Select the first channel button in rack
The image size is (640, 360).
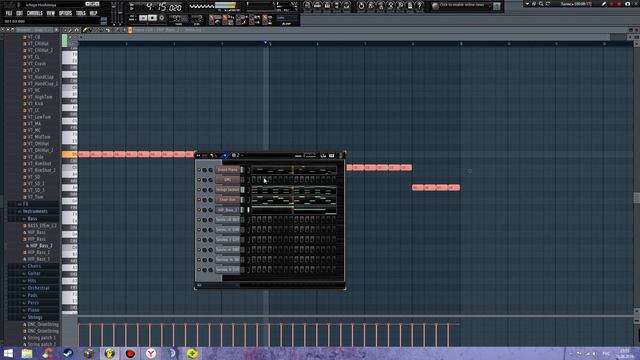[x=227, y=170]
